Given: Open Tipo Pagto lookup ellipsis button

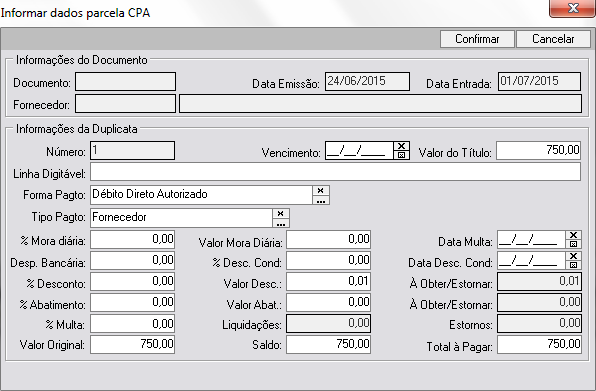Looking at the screenshot, I should [281, 223].
